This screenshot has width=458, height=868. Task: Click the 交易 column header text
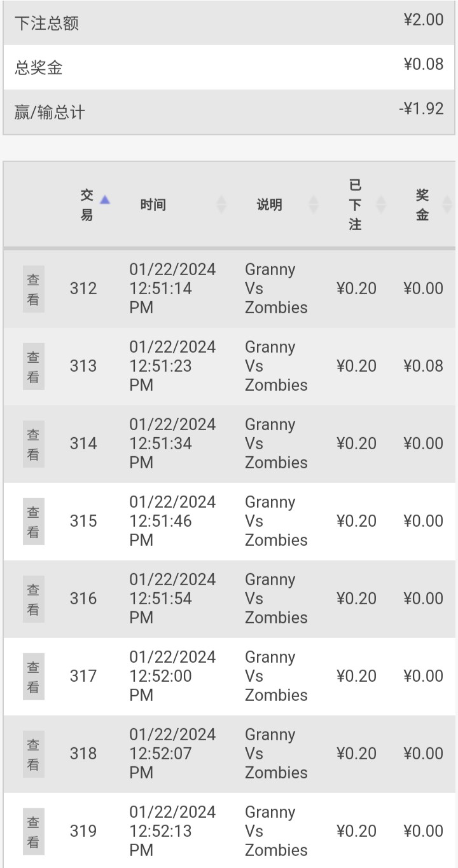click(87, 205)
